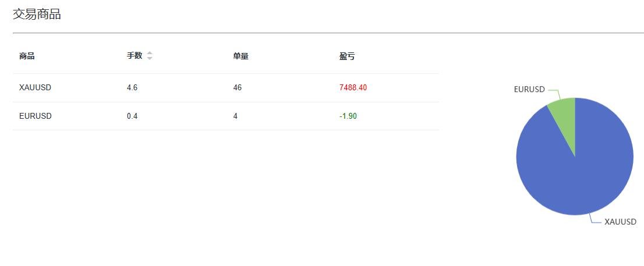Image resolution: width=644 pixels, height=266 pixels.
Task: Click the XAUUSD order count 46
Action: pyautogui.click(x=237, y=87)
